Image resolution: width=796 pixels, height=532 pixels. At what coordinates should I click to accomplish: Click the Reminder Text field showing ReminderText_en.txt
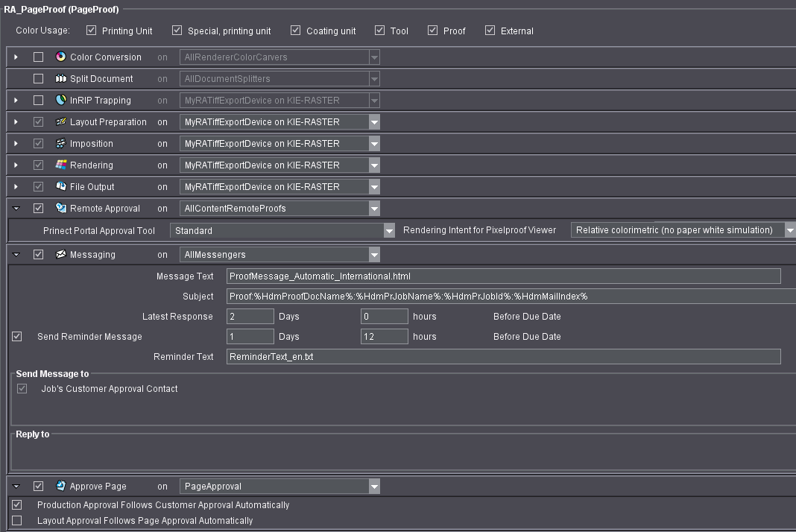tap(503, 356)
